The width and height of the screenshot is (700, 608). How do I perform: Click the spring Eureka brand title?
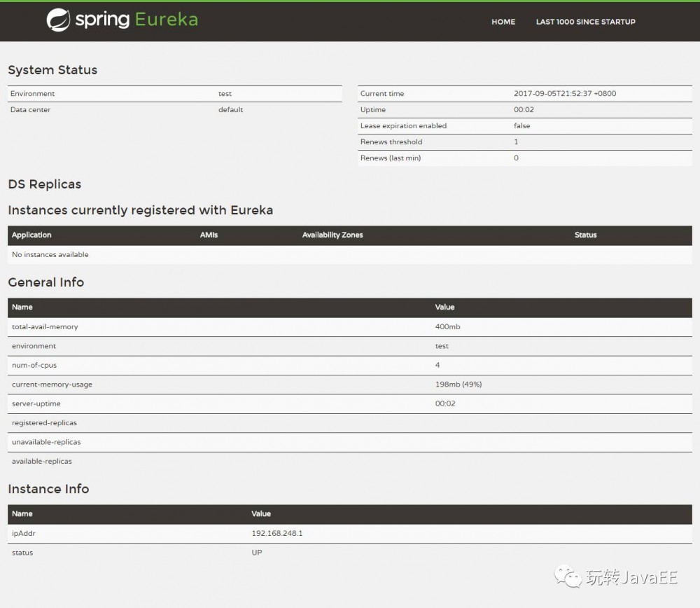[136, 20]
